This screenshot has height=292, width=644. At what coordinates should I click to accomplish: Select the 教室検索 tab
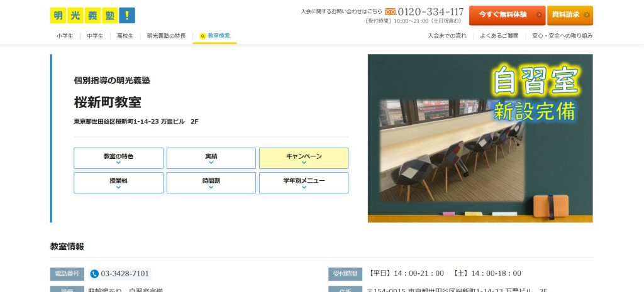pyautogui.click(x=215, y=36)
